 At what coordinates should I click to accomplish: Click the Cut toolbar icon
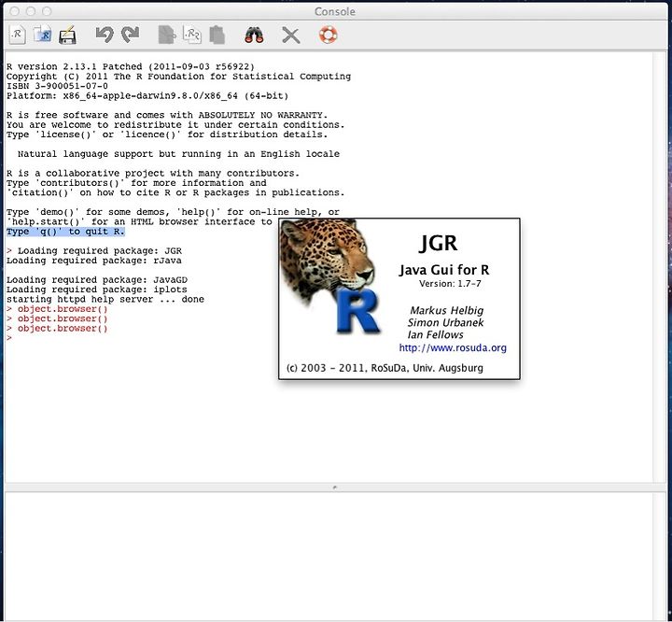click(167, 35)
